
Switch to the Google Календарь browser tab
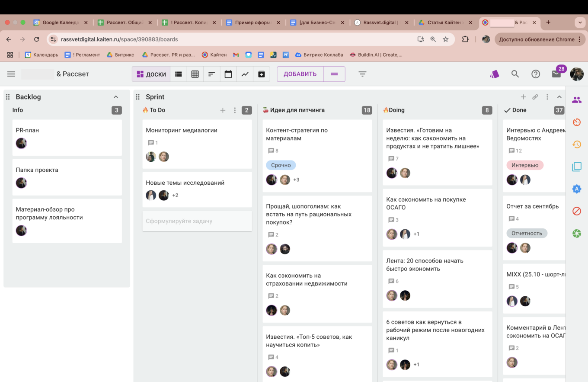pos(60,22)
